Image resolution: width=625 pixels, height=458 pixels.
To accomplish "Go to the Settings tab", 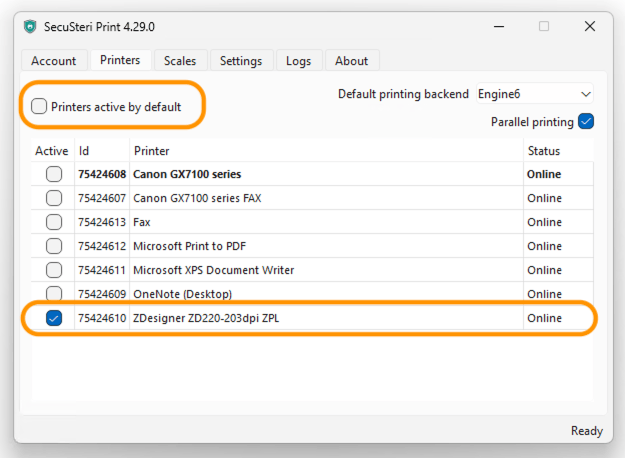I will pyautogui.click(x=241, y=61).
